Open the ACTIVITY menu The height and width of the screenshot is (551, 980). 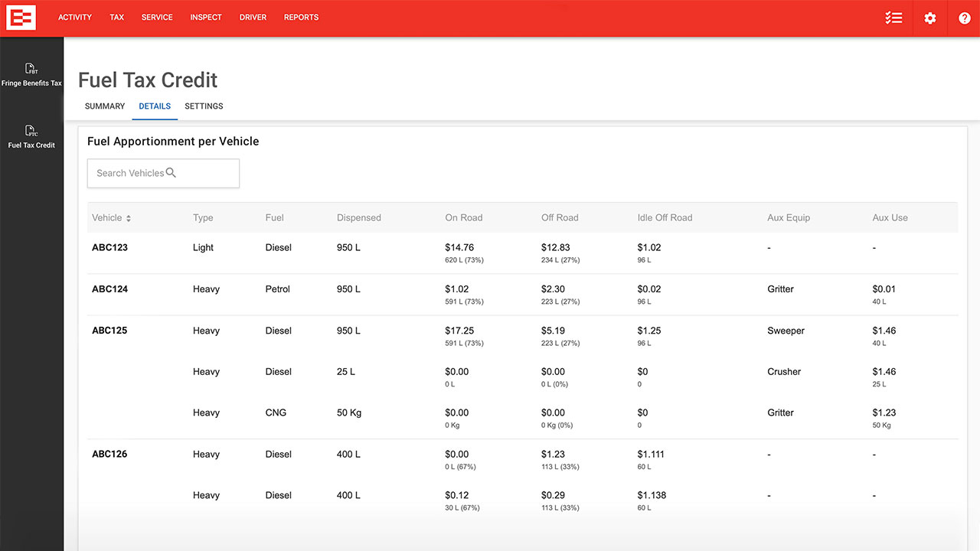click(75, 18)
